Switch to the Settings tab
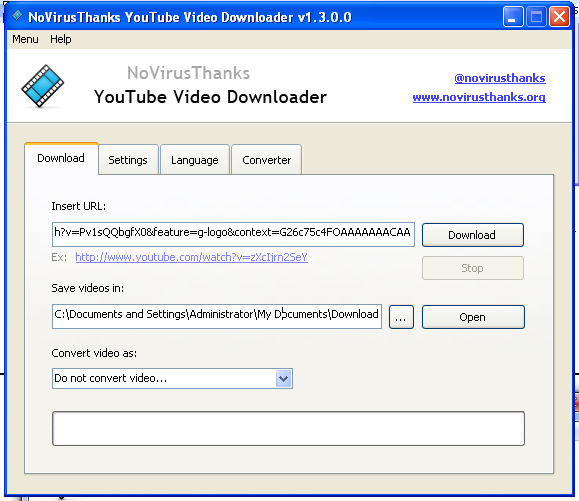Screen dimensions: 579x501 [128, 160]
